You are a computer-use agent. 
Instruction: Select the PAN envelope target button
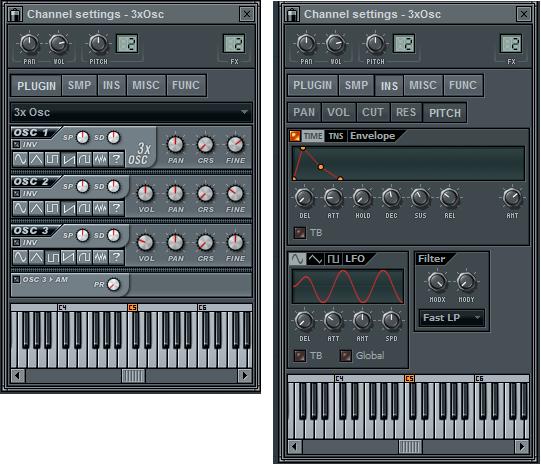tap(304, 112)
